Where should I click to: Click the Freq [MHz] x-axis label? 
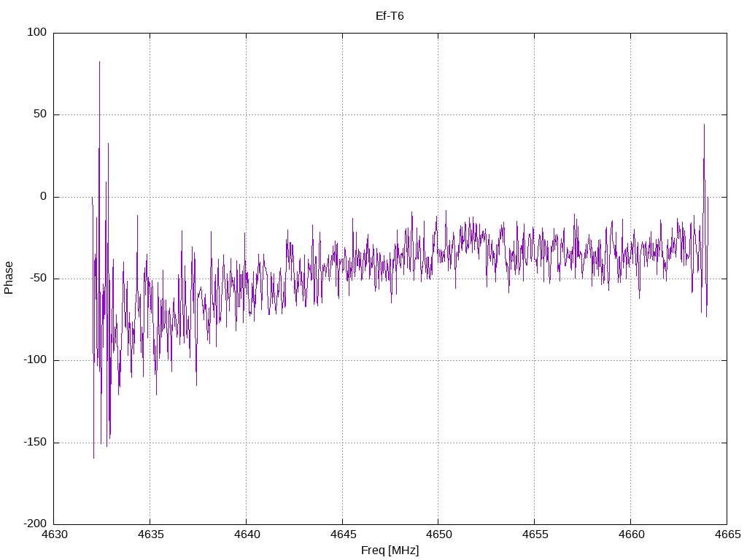pyautogui.click(x=390, y=550)
